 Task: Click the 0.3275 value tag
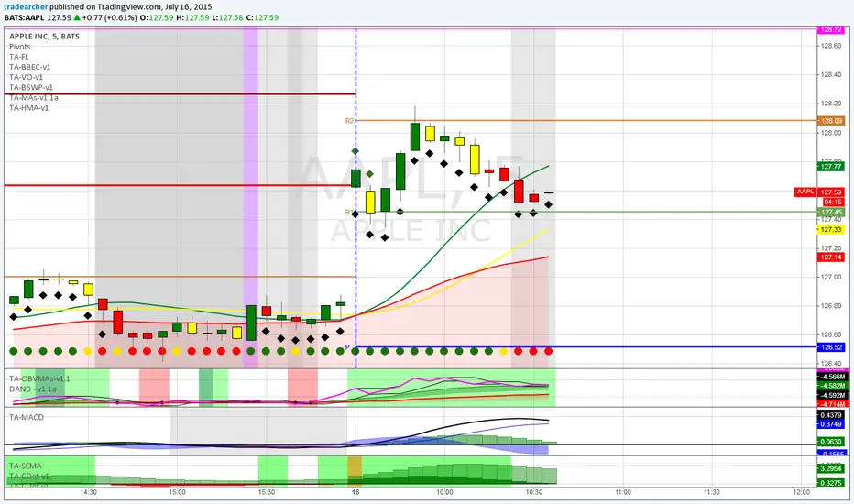(x=831, y=483)
